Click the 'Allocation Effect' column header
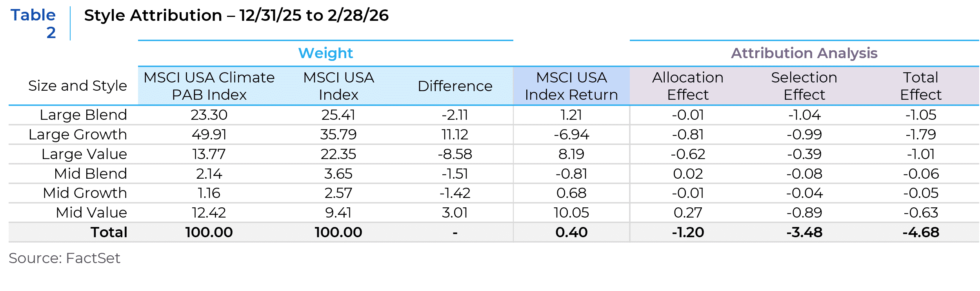The width and height of the screenshot is (980, 291). [x=688, y=86]
